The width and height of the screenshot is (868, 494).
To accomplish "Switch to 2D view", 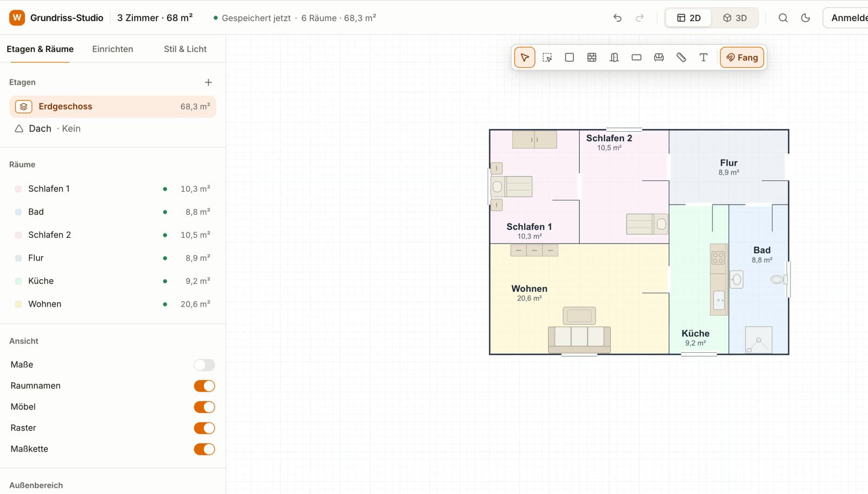I will (689, 18).
